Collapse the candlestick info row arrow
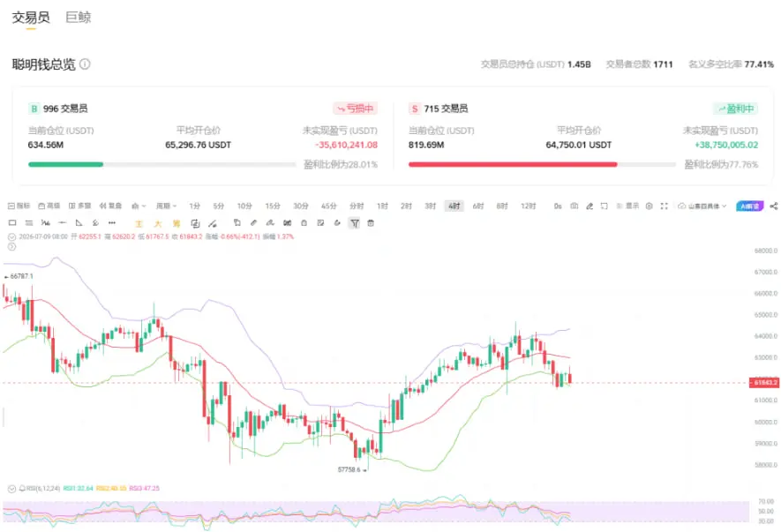The image size is (781, 532). click(x=12, y=237)
